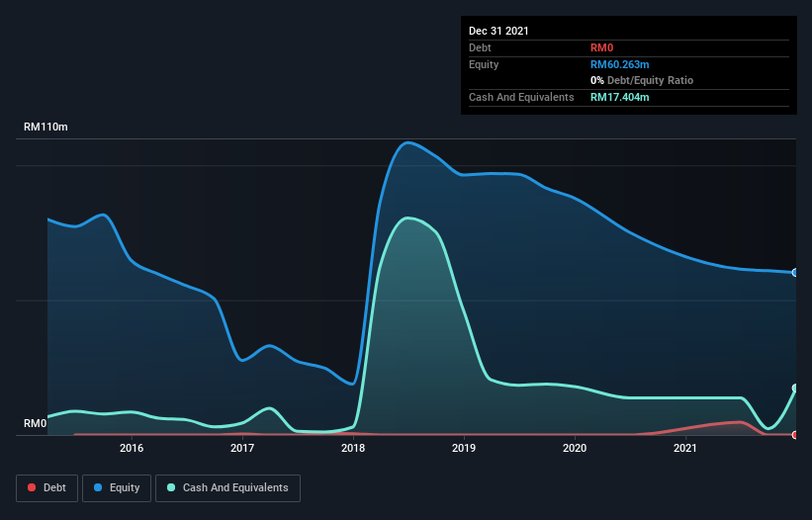This screenshot has height=520, width=812.
Task: Click the 2017 x-axis label
Action: point(242,448)
